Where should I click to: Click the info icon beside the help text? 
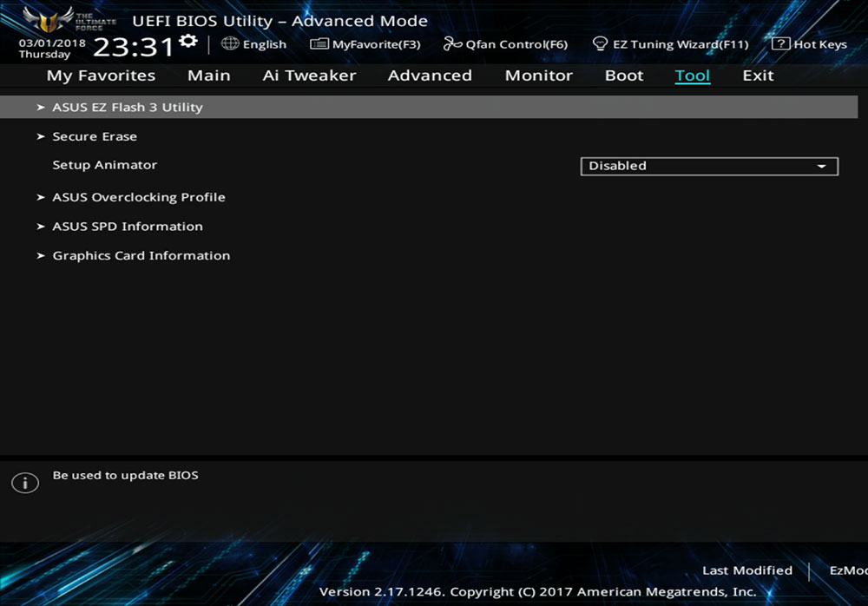pyautogui.click(x=25, y=483)
